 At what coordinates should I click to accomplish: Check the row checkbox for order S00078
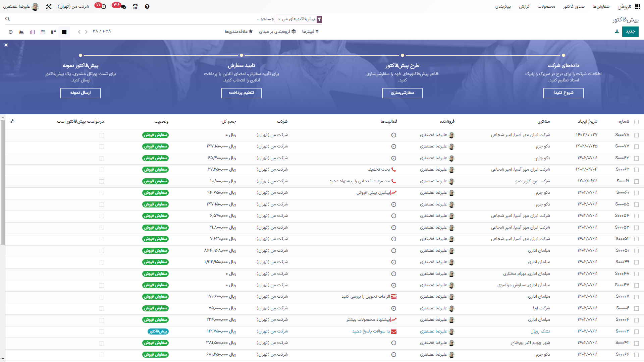tap(636, 135)
